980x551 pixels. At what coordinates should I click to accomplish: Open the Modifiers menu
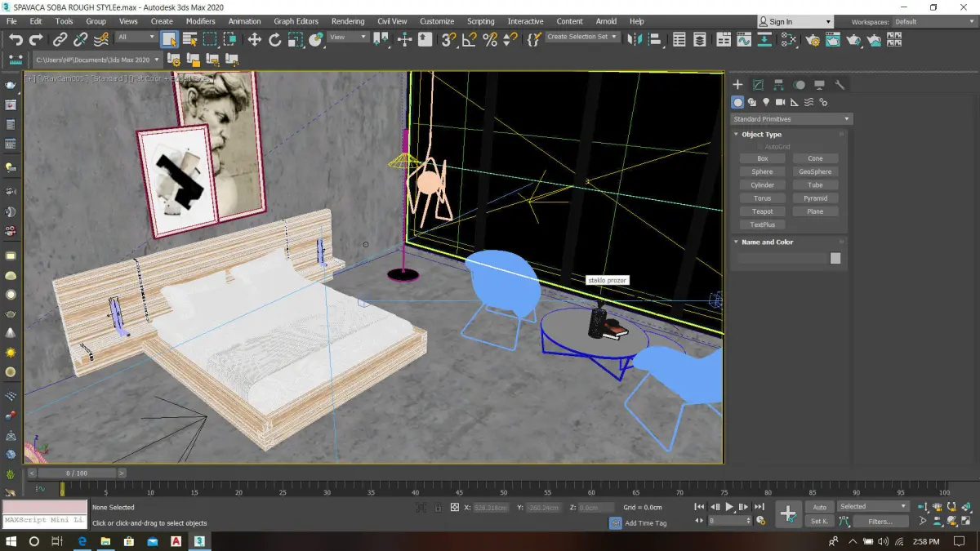tap(201, 21)
